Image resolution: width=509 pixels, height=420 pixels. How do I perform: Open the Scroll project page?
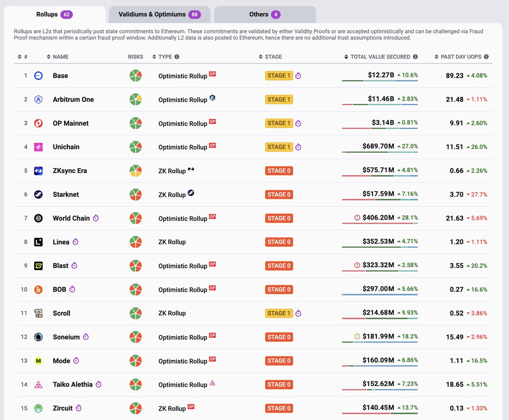point(62,314)
